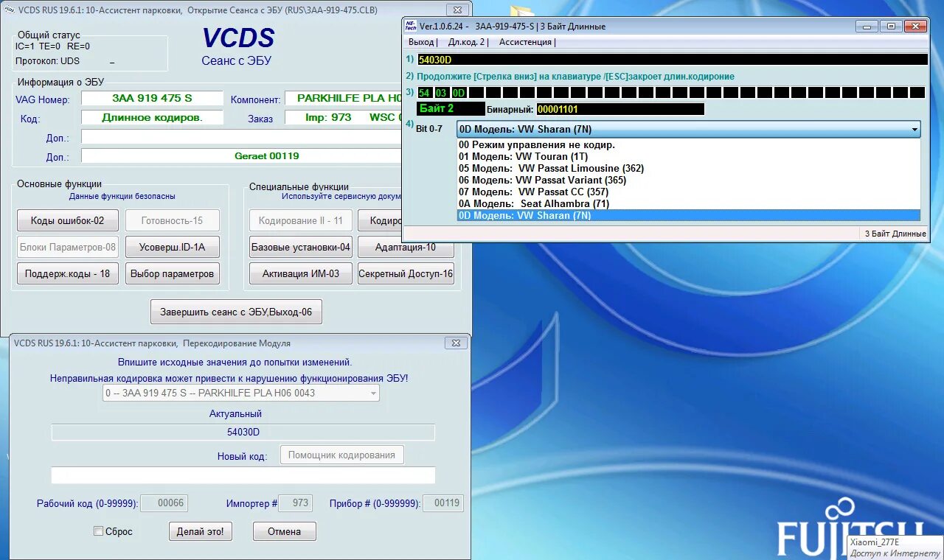Pick highlighted 0D Модель: VW Sharan (7N) row
944x560 pixels.
[689, 215]
